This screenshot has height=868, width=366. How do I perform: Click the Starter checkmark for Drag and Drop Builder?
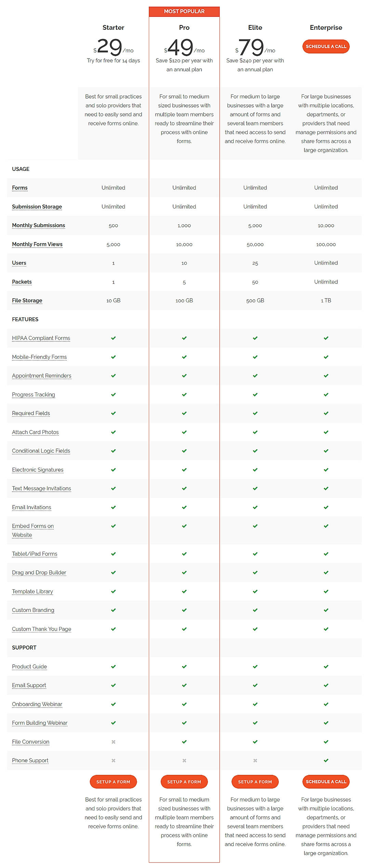tap(113, 572)
